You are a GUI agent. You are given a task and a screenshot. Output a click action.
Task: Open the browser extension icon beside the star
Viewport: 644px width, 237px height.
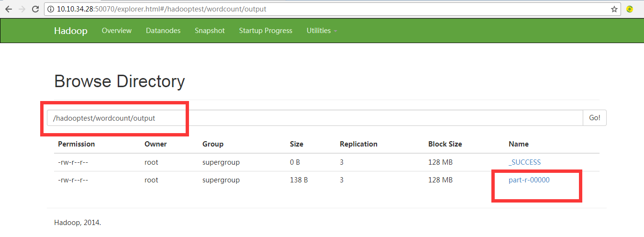(630, 9)
